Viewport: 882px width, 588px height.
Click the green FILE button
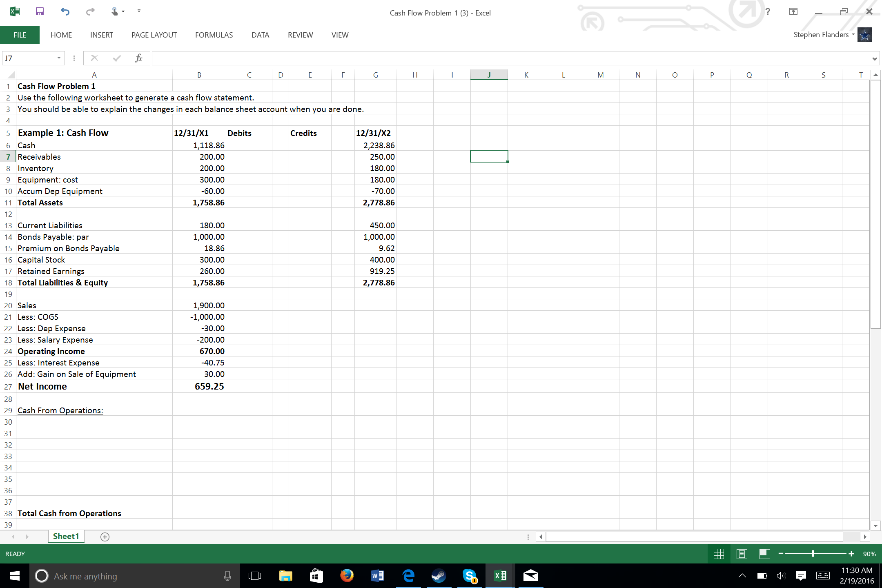(x=20, y=35)
